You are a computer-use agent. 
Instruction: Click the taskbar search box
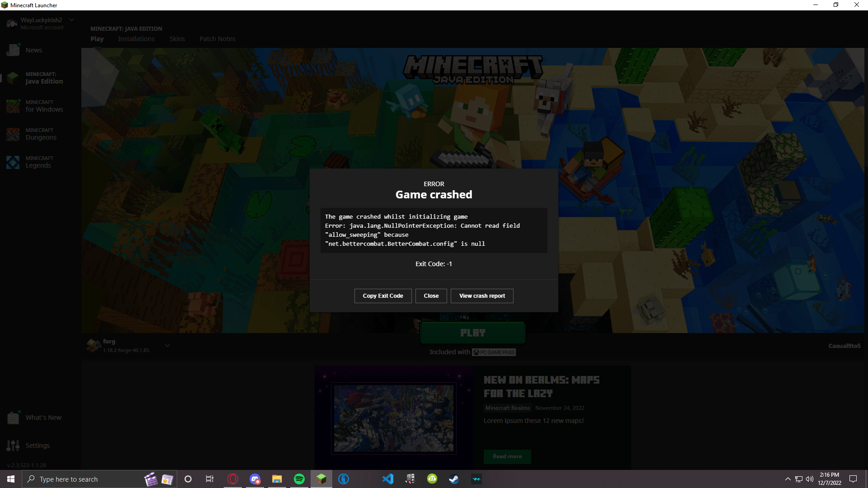point(99,479)
